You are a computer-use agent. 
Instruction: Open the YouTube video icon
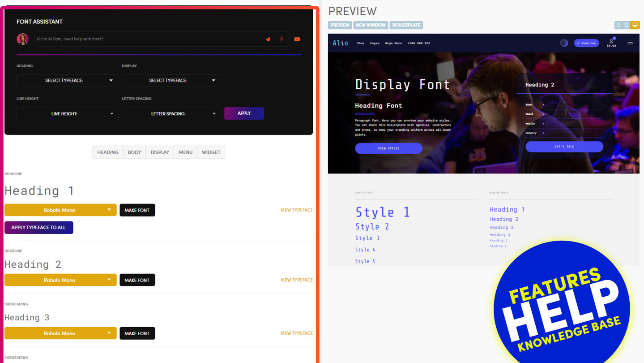coord(297,39)
